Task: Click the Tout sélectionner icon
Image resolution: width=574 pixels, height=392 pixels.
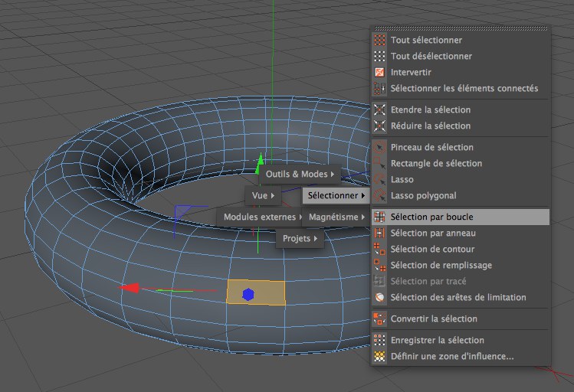Action: (379, 40)
